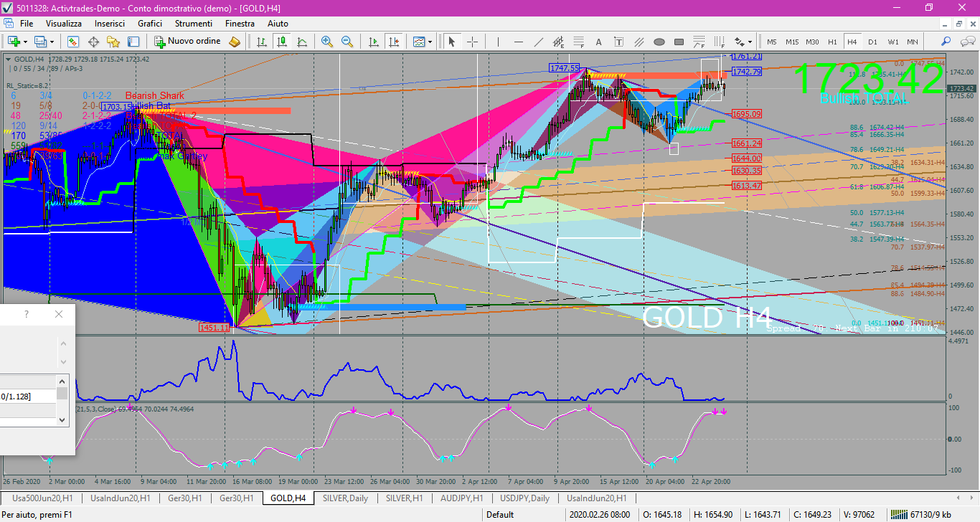Image resolution: width=980 pixels, height=522 pixels.
Task: Toggle chart auto scroll
Action: [373, 42]
